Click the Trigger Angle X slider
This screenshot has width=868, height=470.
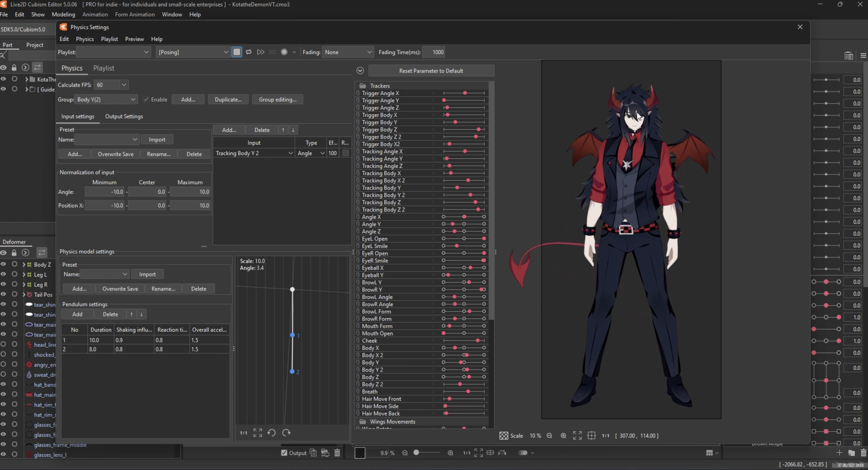pos(464,93)
